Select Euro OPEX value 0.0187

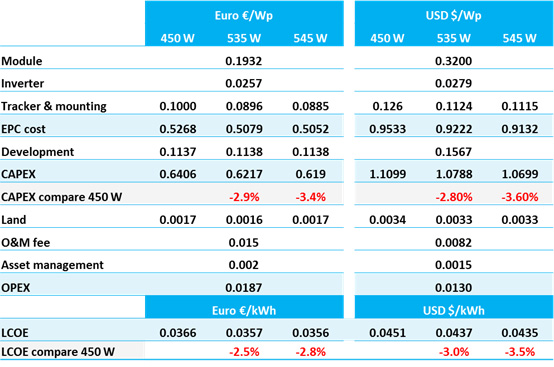244,288
